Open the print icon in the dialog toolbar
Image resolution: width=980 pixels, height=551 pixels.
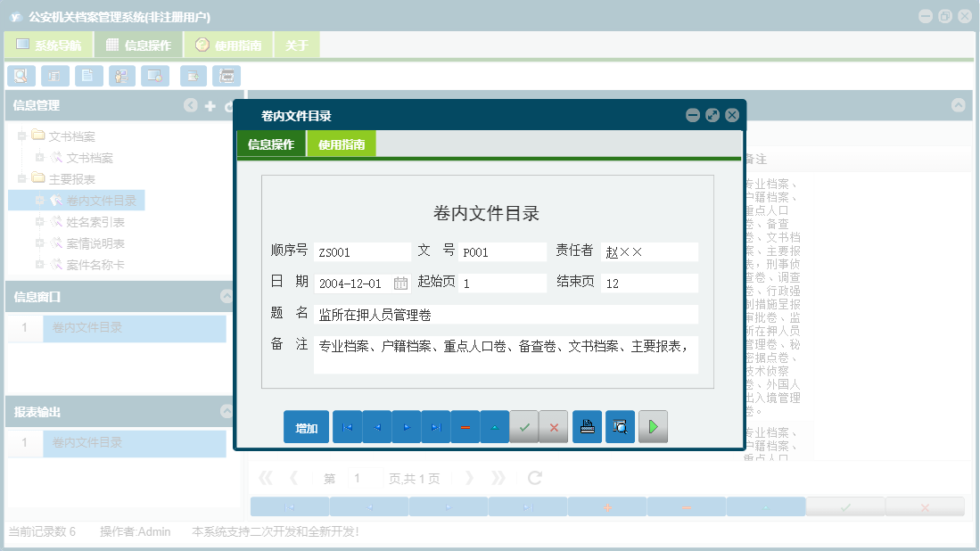coord(587,427)
